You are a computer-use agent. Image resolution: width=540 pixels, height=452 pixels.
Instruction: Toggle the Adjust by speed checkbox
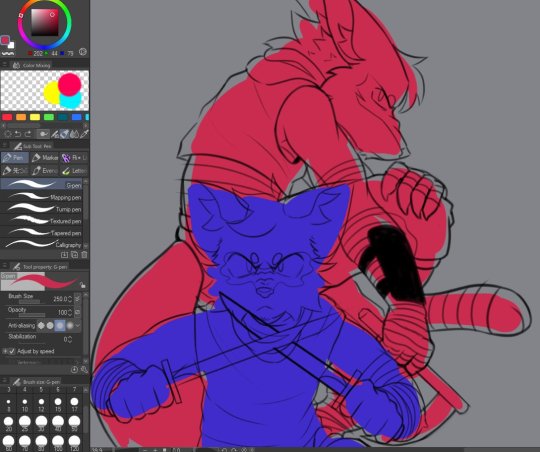click(x=12, y=351)
